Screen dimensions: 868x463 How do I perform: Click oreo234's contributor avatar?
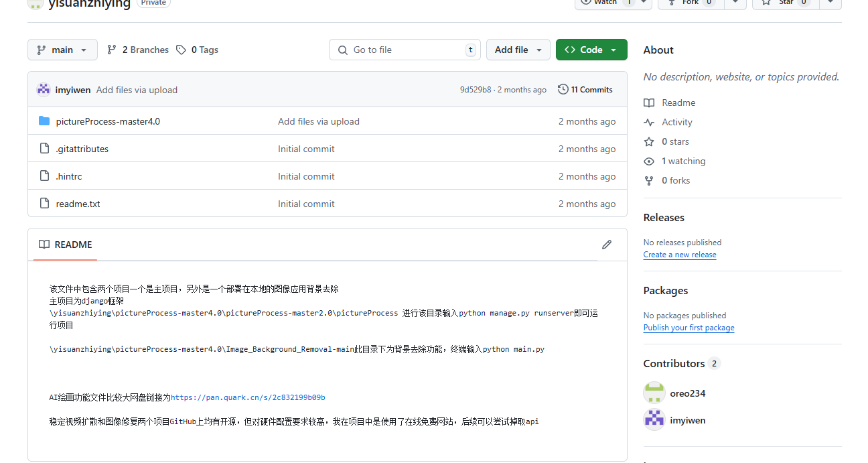654,393
